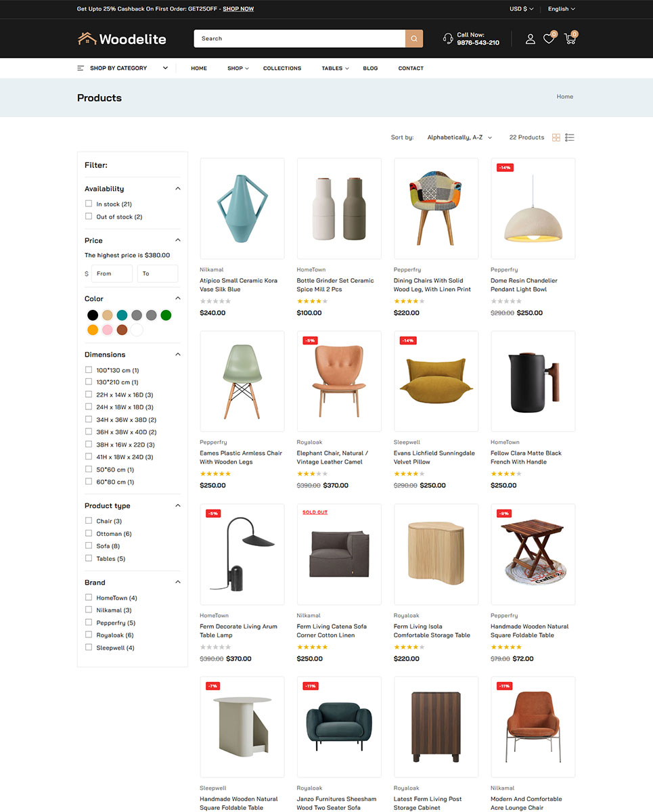
Task: Collapse the Dimensions filter section
Action: 178,355
